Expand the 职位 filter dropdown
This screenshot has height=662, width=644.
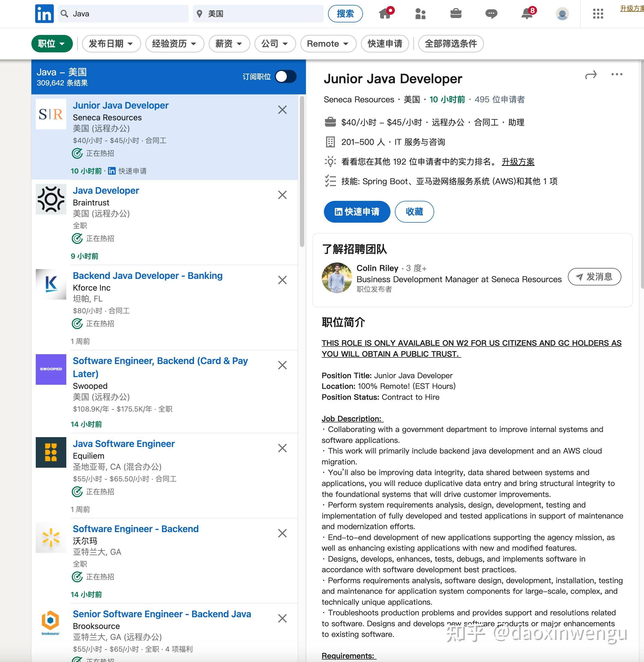tap(52, 44)
